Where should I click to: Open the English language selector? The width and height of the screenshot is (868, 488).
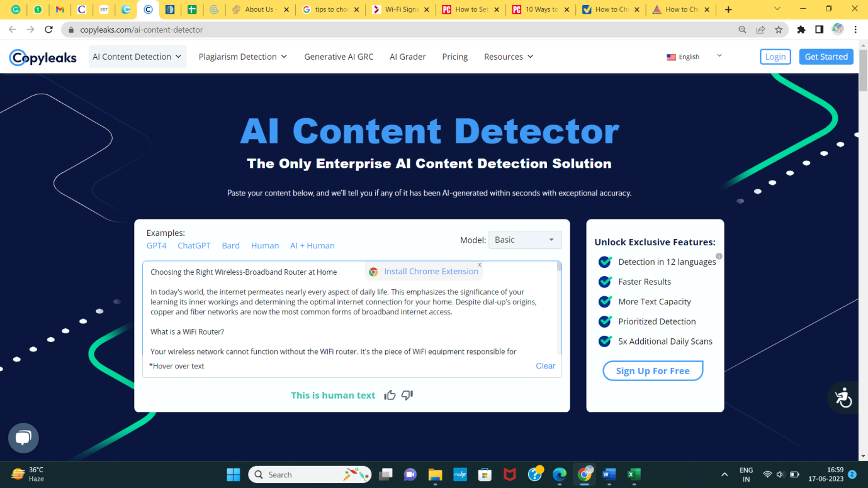694,57
